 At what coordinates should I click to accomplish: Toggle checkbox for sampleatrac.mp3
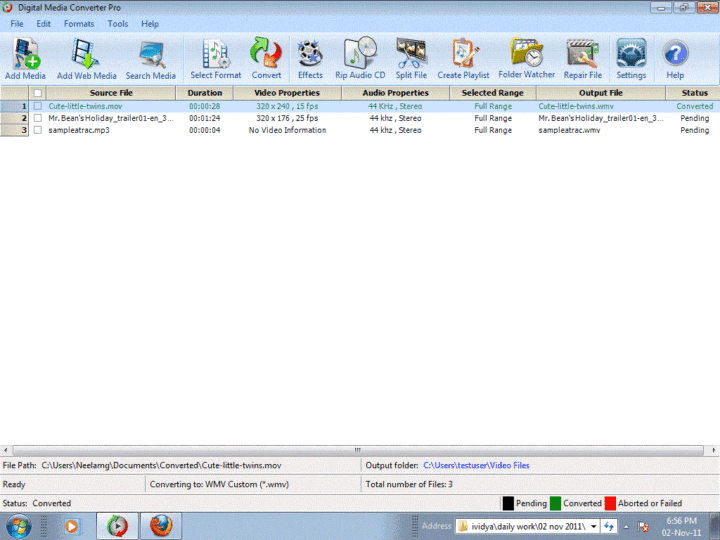(x=38, y=130)
